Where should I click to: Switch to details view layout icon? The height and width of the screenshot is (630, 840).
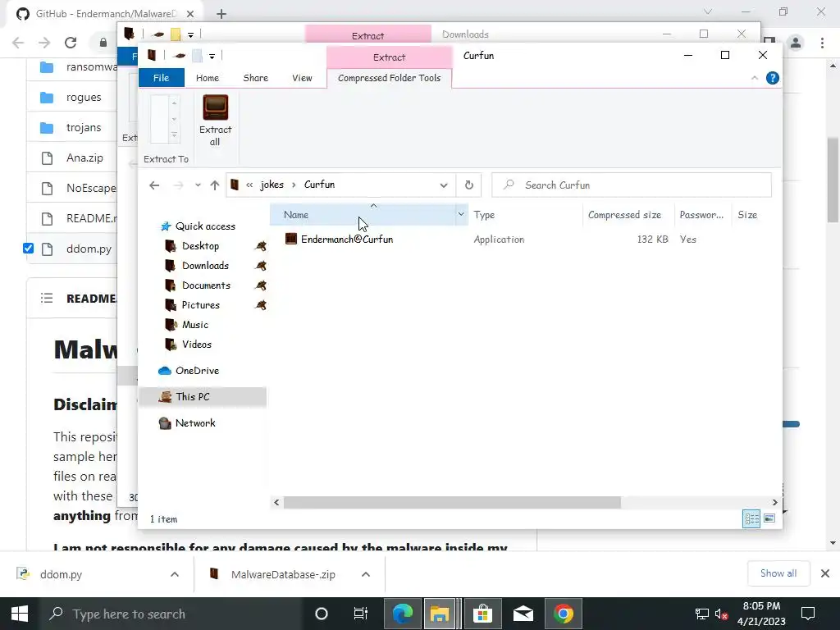751,518
